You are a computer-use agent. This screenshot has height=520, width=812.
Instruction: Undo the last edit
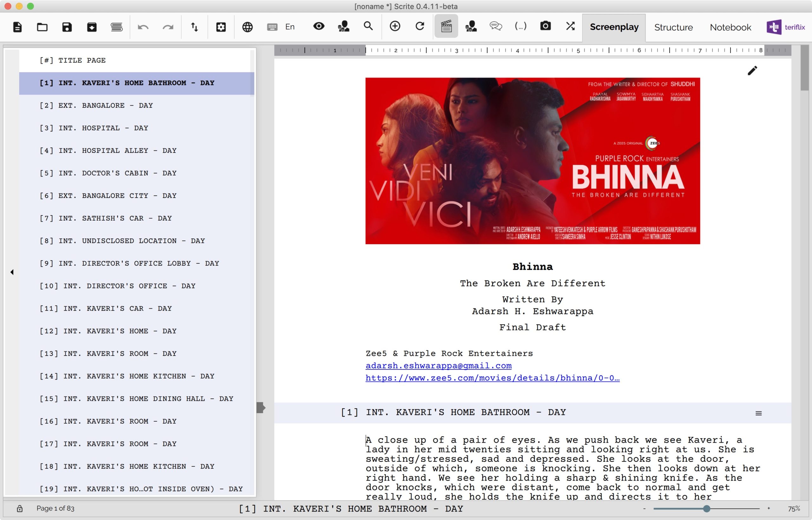click(x=143, y=27)
